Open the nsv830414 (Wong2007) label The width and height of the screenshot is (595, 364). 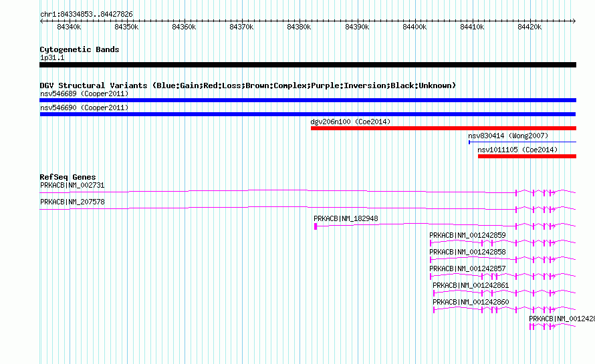point(508,136)
